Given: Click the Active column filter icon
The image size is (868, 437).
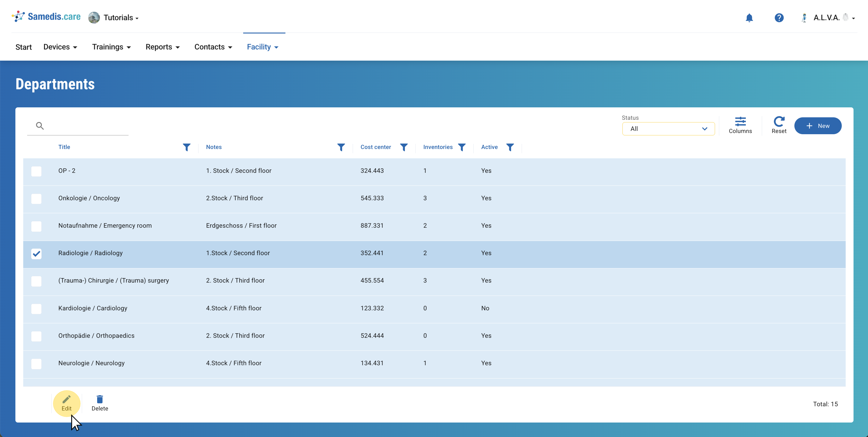Looking at the screenshot, I should pos(510,147).
